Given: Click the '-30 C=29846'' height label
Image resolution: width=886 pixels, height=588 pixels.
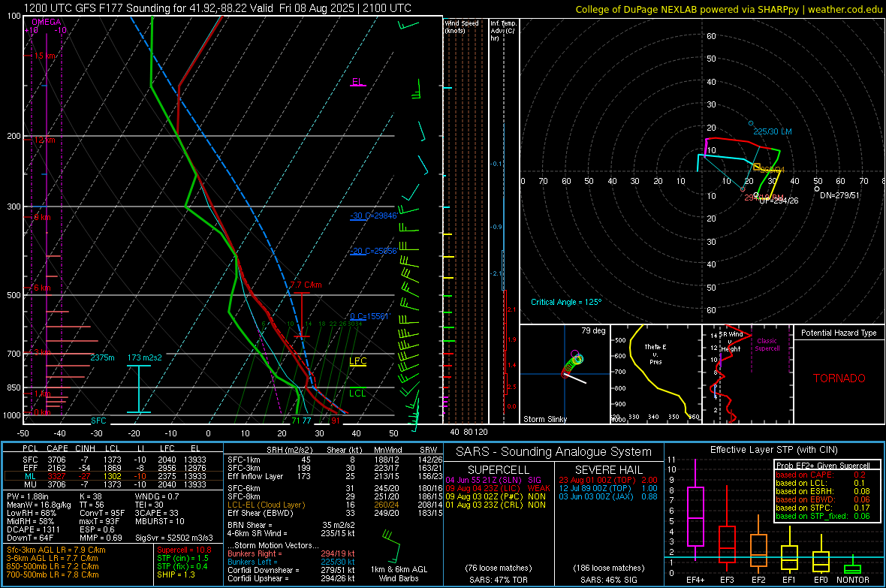Looking at the screenshot, I should 373,216.
